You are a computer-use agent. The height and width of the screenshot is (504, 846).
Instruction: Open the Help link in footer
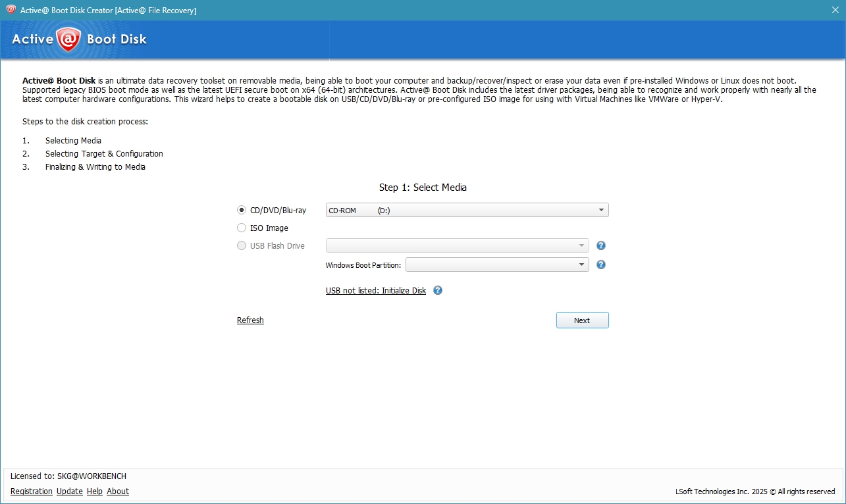(95, 491)
